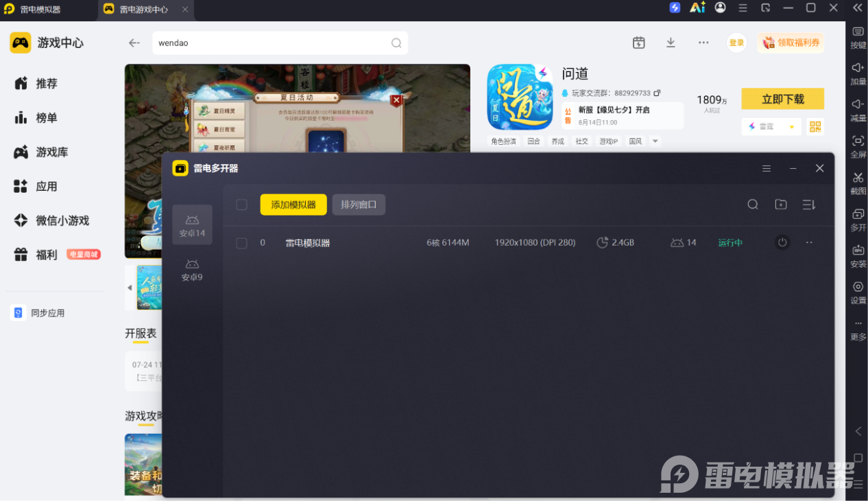Click 领取福利券 coupon button
This screenshot has height=501, width=868.
pyautogui.click(x=791, y=43)
